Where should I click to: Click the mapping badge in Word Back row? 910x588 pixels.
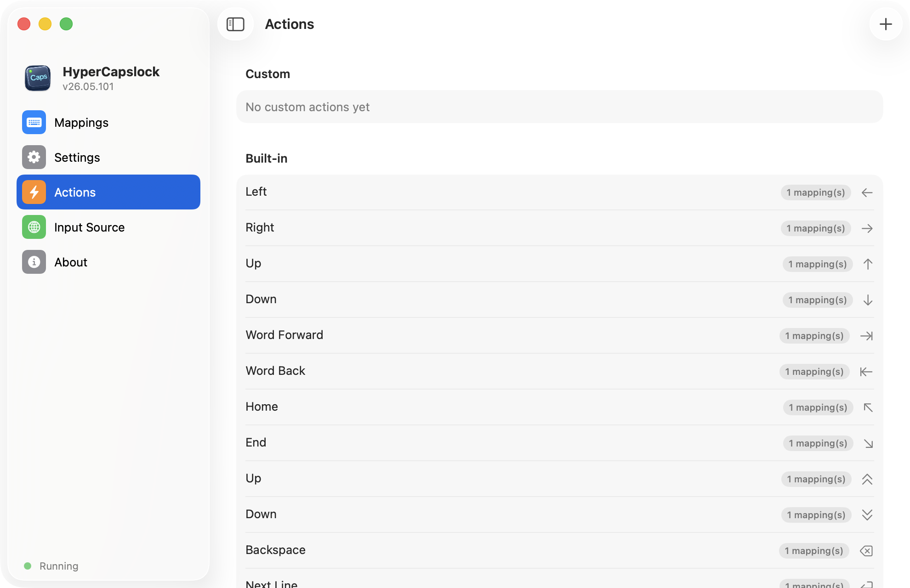pyautogui.click(x=814, y=372)
